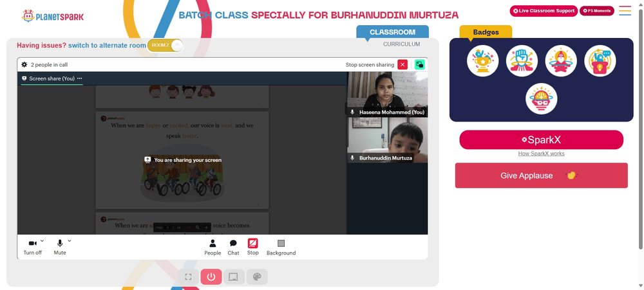Click 'Having issues?' text
This screenshot has width=644, height=290.
coord(41,45)
